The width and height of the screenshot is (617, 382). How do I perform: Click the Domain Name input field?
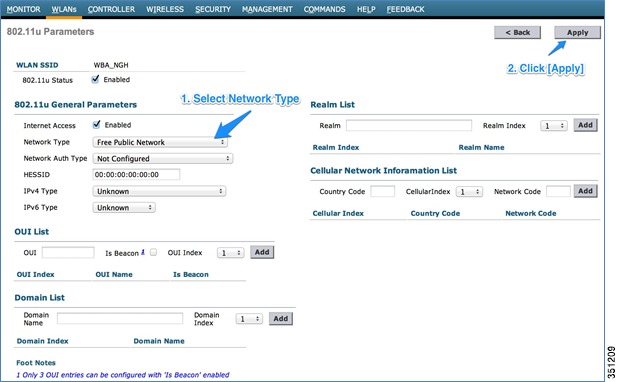tap(120, 318)
